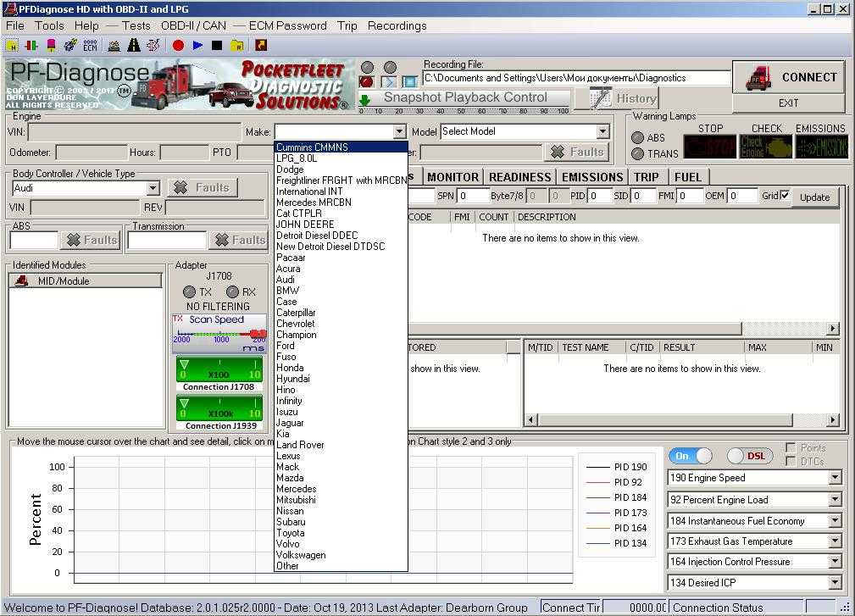Switch to the FUEL tab
This screenshot has width=855, height=616.
click(x=687, y=177)
